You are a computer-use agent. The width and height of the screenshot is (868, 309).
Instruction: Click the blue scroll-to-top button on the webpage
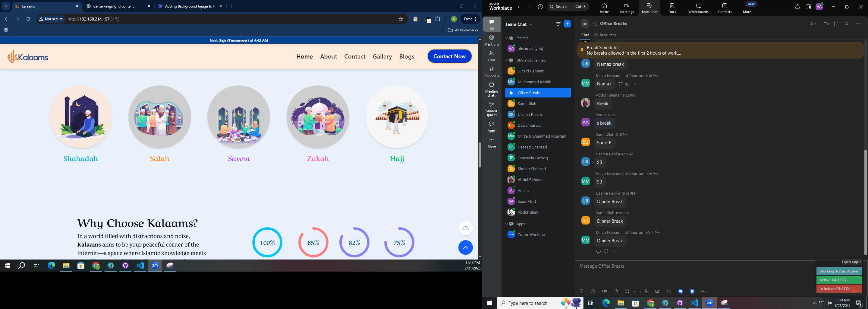pyautogui.click(x=465, y=248)
